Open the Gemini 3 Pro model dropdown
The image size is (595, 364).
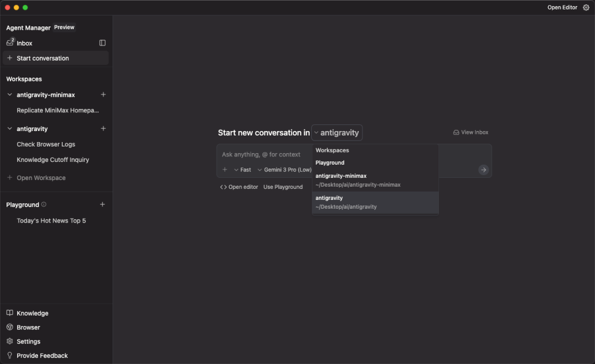(284, 170)
